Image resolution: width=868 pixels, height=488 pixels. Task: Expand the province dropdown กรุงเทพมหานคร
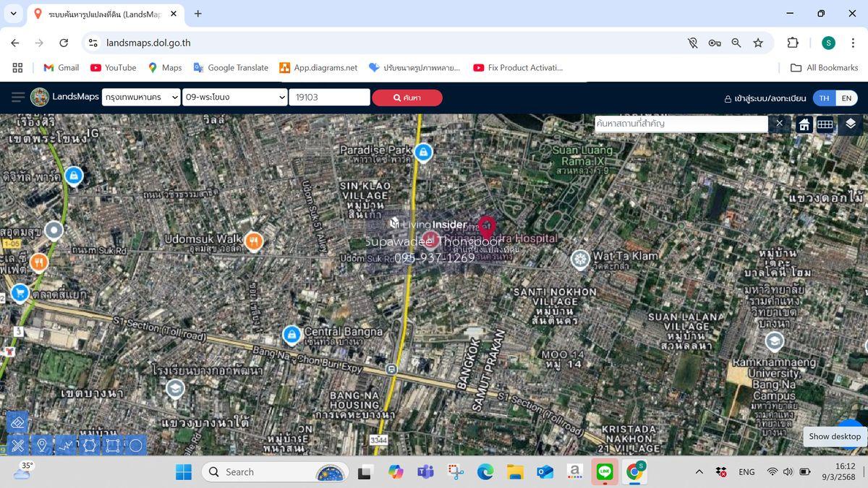pyautogui.click(x=140, y=97)
